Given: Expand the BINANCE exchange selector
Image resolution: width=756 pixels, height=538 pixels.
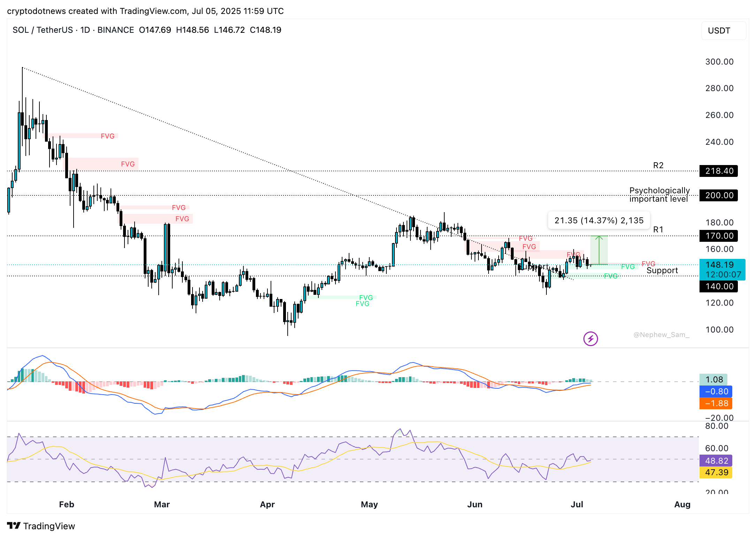Looking at the screenshot, I should click(115, 30).
